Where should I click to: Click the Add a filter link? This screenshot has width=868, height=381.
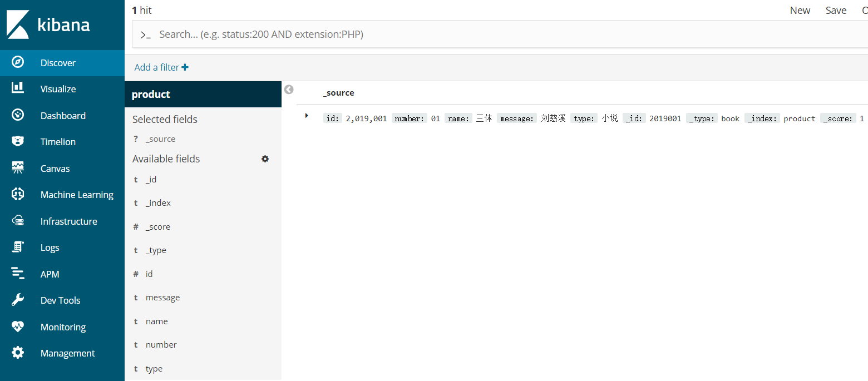pos(161,67)
